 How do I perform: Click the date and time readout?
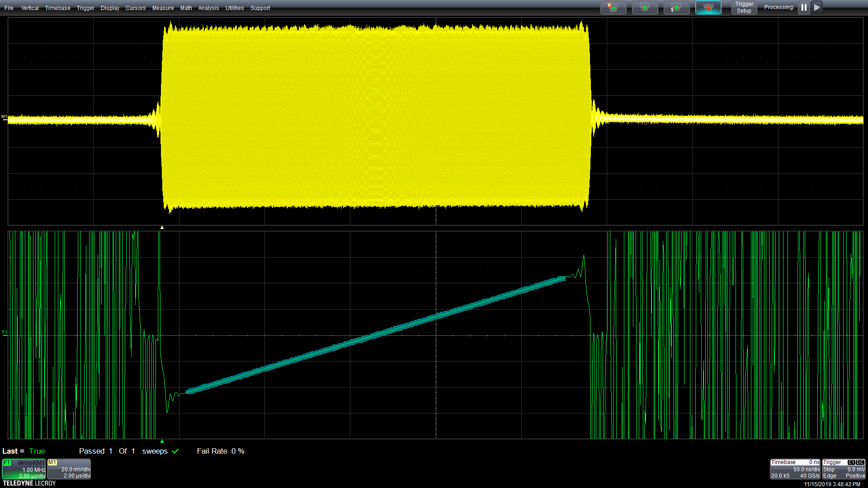(x=832, y=484)
